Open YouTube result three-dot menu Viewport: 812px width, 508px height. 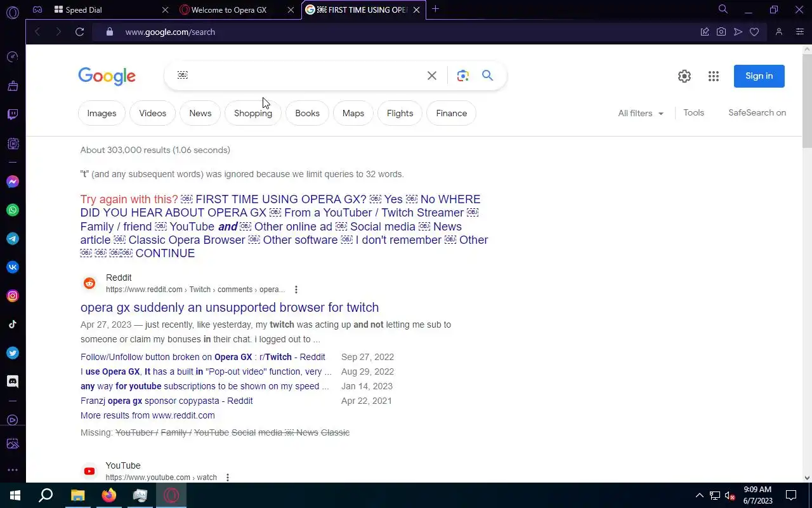coord(228,478)
